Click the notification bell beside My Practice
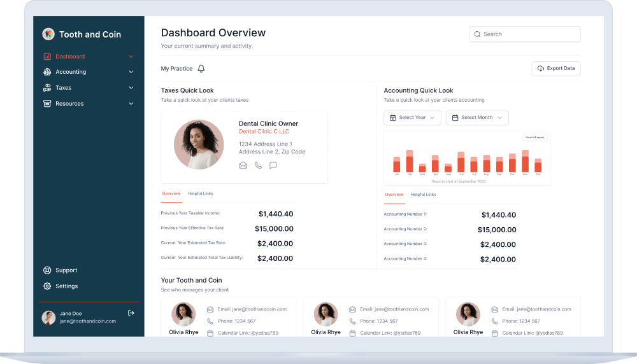Screen dimensions: 637x364 [201, 69]
